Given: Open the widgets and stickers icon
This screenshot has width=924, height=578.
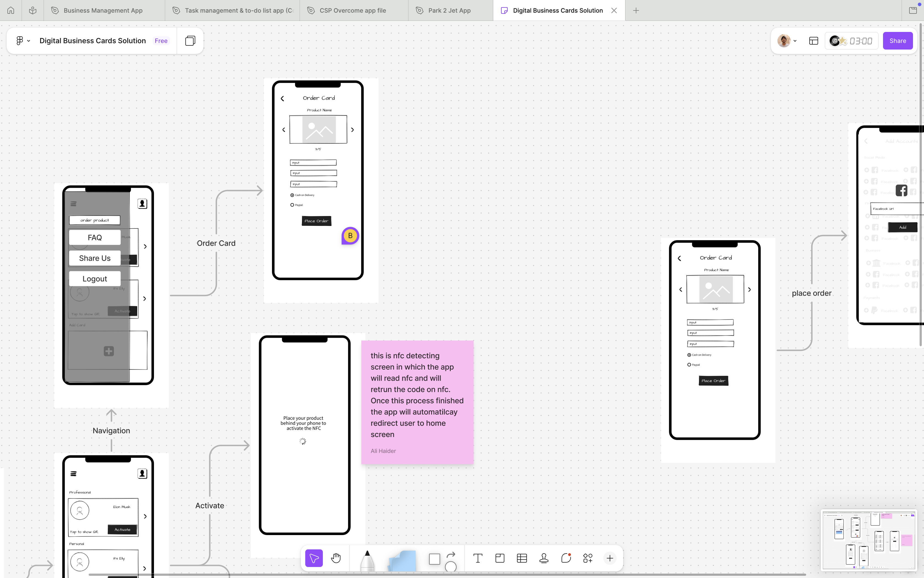Looking at the screenshot, I should (588, 558).
